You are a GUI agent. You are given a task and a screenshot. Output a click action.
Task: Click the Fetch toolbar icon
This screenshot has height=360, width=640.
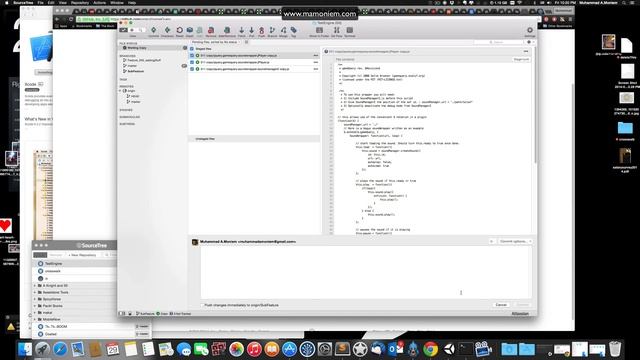click(x=242, y=31)
